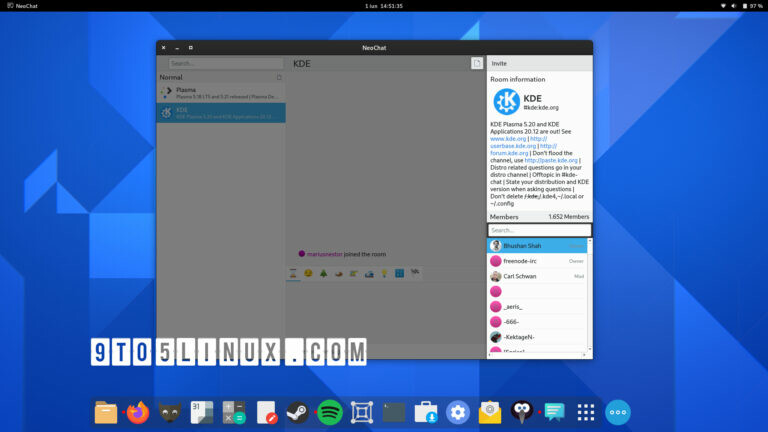The width and height of the screenshot is (768, 432).
Task: Select the light bulb objects emoji category
Action: (x=384, y=273)
